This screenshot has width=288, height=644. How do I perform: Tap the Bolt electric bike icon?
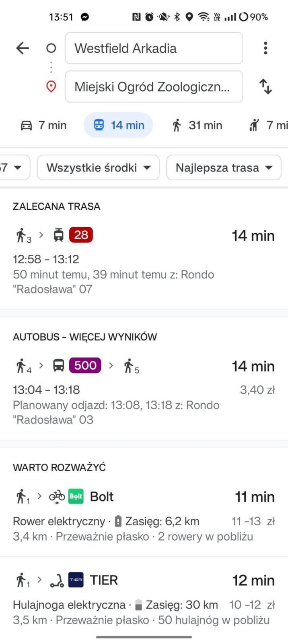56,496
